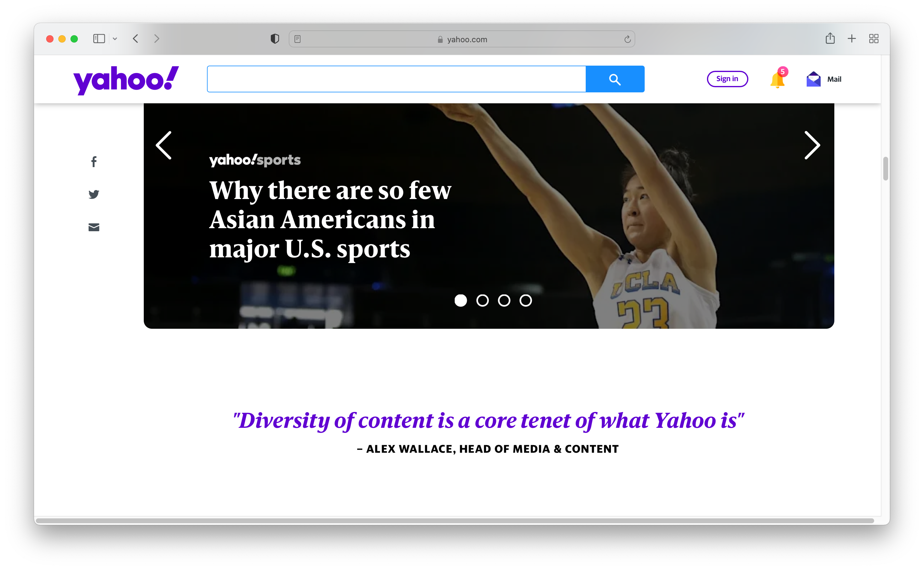The width and height of the screenshot is (924, 570).
Task: Click the Safari Share icon
Action: tap(830, 39)
